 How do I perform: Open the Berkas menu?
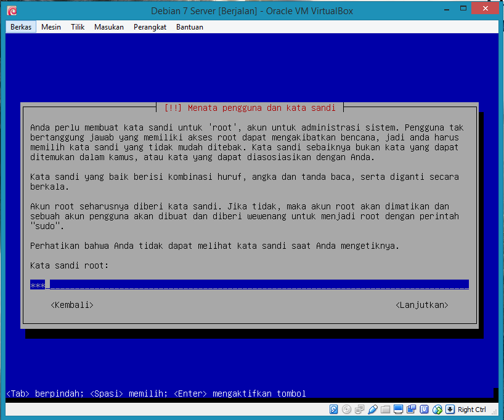tap(21, 27)
